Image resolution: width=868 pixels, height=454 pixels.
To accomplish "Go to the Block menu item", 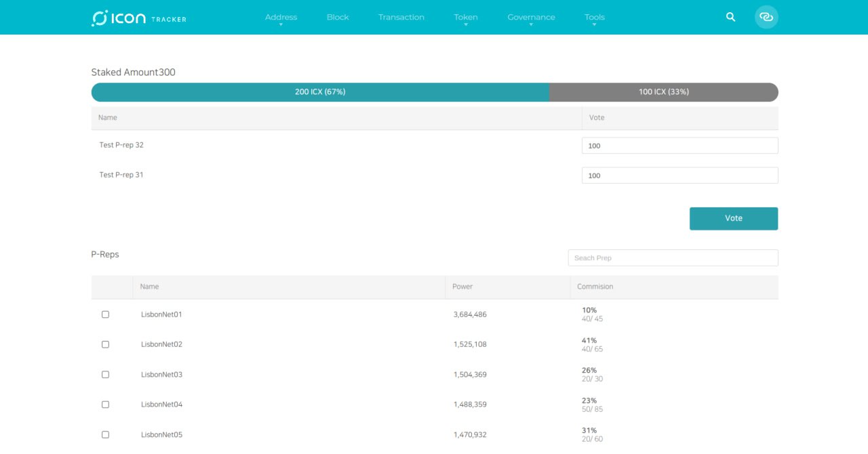I will 338,18.
